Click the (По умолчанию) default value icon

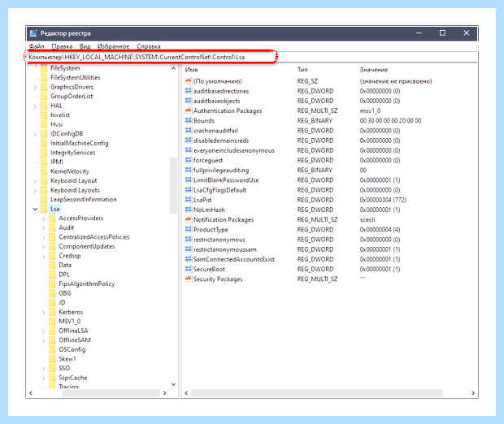tap(189, 81)
